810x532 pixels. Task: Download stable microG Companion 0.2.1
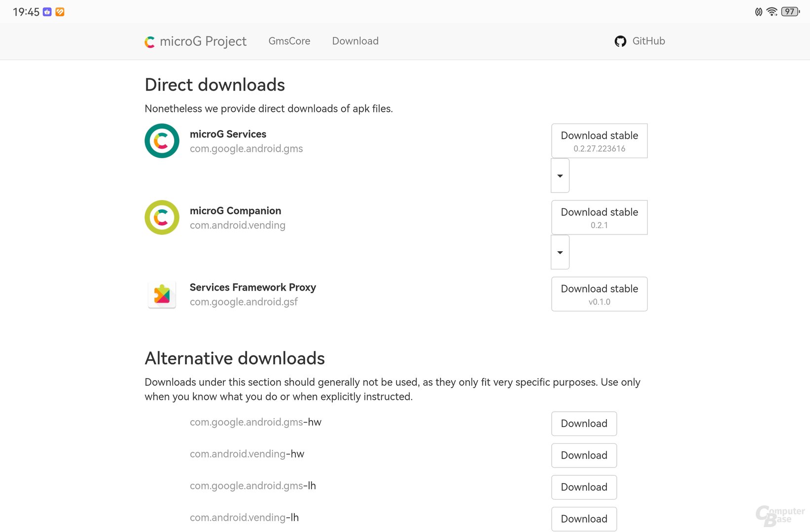(599, 217)
